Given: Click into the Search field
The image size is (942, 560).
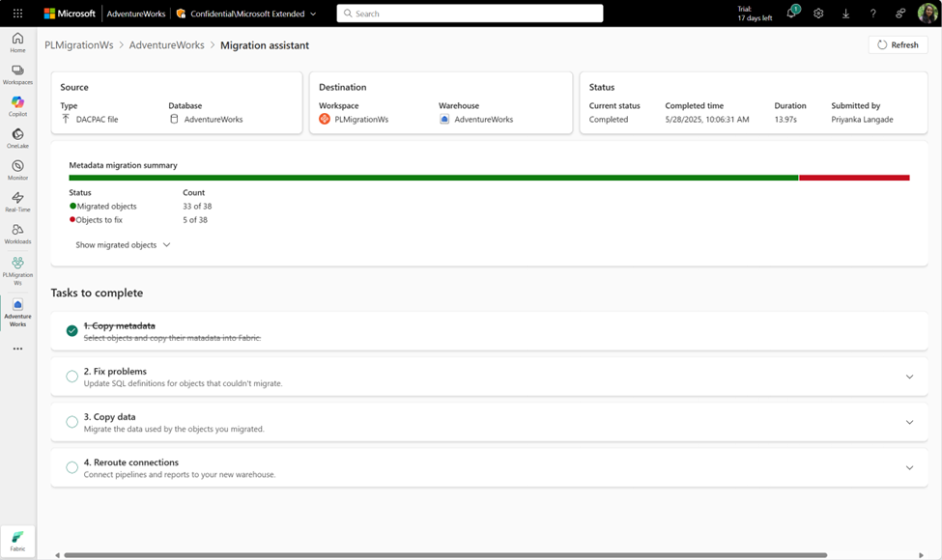Looking at the screenshot, I should (470, 13).
